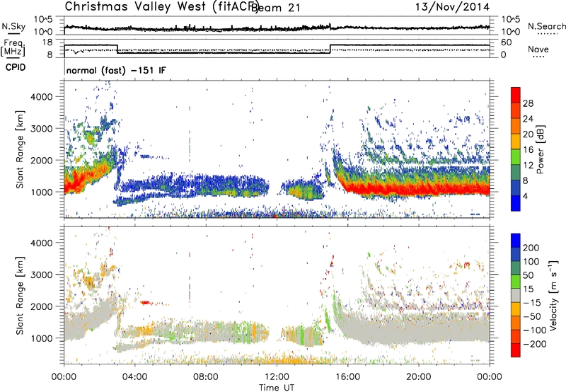Click the 'Christmas Valley West (fitACF)' title
The height and width of the screenshot is (392, 566).
161,6
